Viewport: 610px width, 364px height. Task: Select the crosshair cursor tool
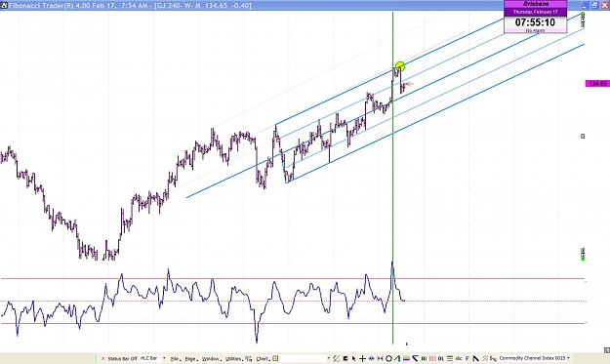point(362,358)
